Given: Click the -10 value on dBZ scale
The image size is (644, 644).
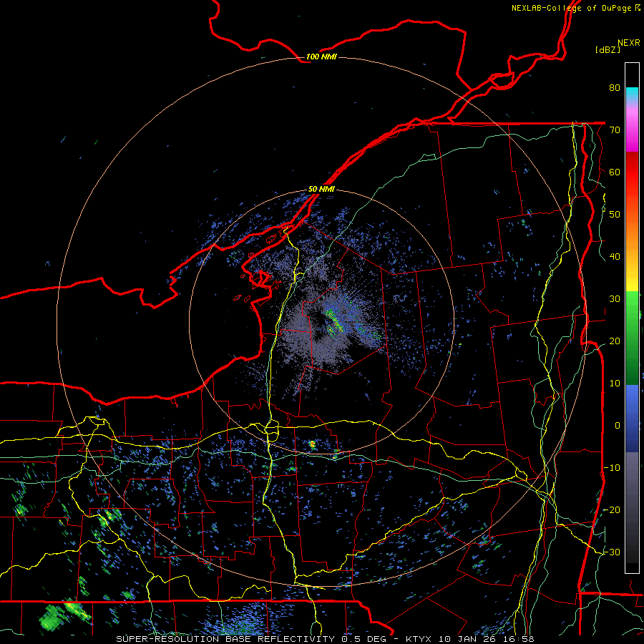Looking at the screenshot, I should 612,468.
